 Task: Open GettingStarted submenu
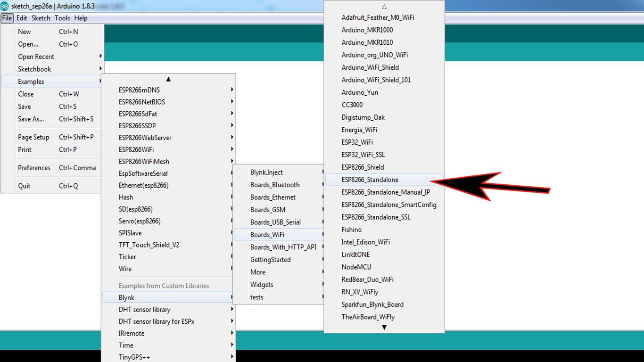pos(279,260)
